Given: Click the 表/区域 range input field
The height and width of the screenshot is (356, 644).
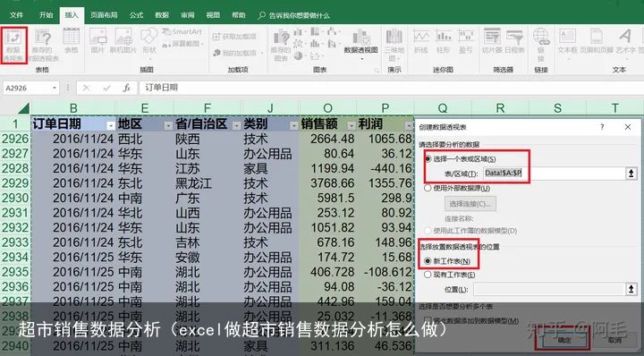Looking at the screenshot, I should coord(554,174).
